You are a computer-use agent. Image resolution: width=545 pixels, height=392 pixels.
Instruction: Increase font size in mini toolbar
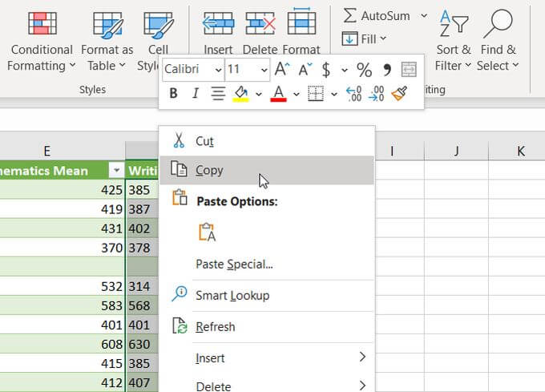click(282, 69)
